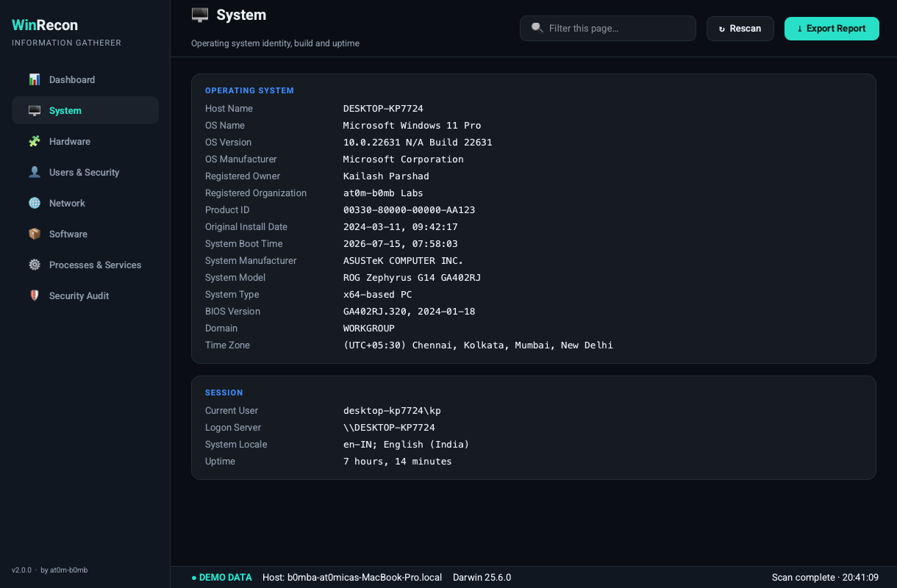The width and height of the screenshot is (897, 588).
Task: Click the WORKGROUP domain value
Action: pos(369,329)
